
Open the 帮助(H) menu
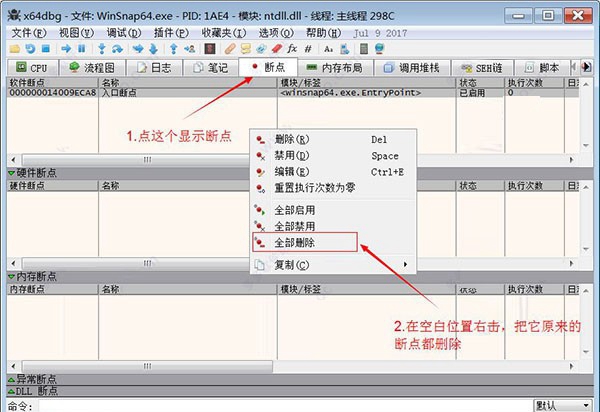pos(323,33)
